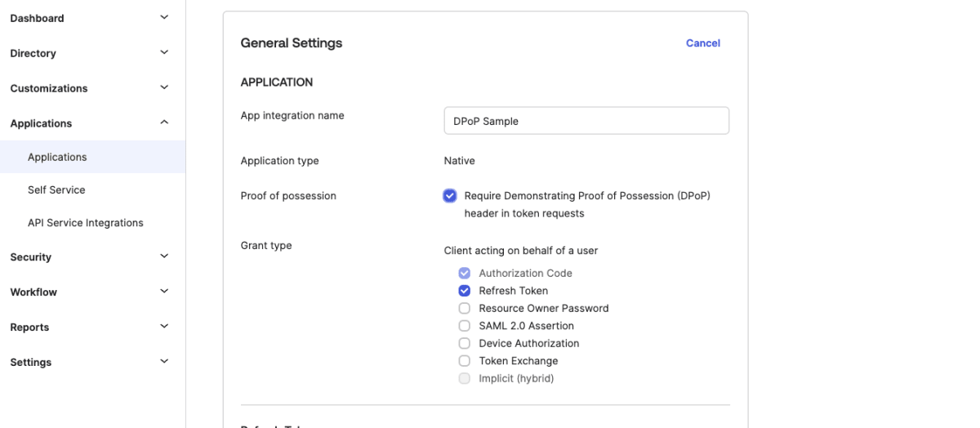Cancel editing General Settings
Screen dimensions: 980x428
coord(702,43)
